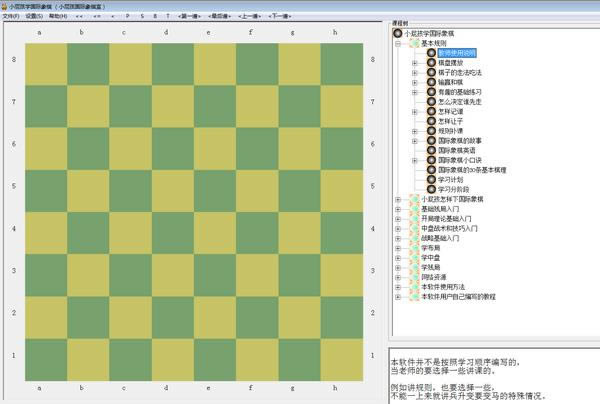Select the 小屁孩怎样下国际象棋 chapter

(452, 199)
